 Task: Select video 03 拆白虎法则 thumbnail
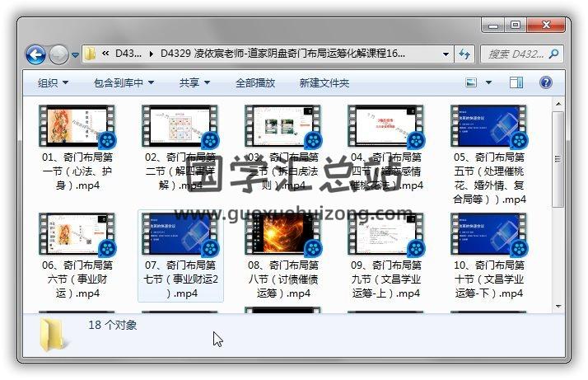point(283,127)
